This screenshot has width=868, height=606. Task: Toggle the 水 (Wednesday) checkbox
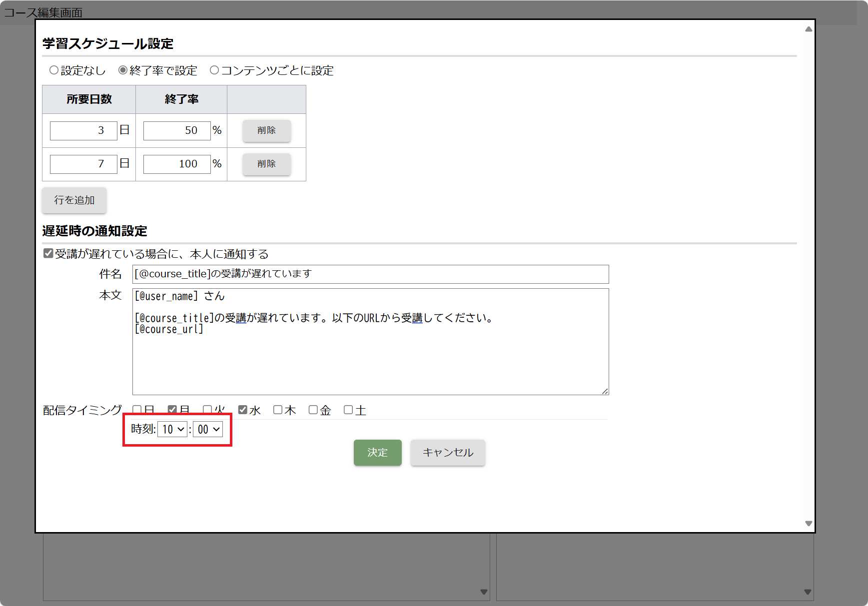243,410
